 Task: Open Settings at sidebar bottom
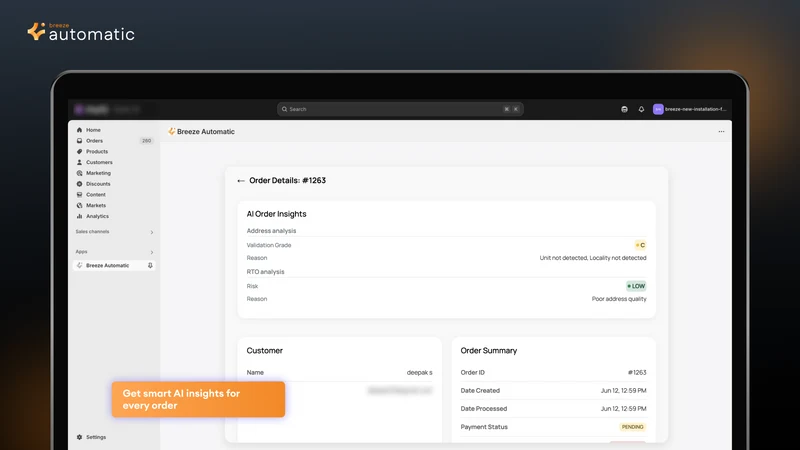[x=96, y=437]
